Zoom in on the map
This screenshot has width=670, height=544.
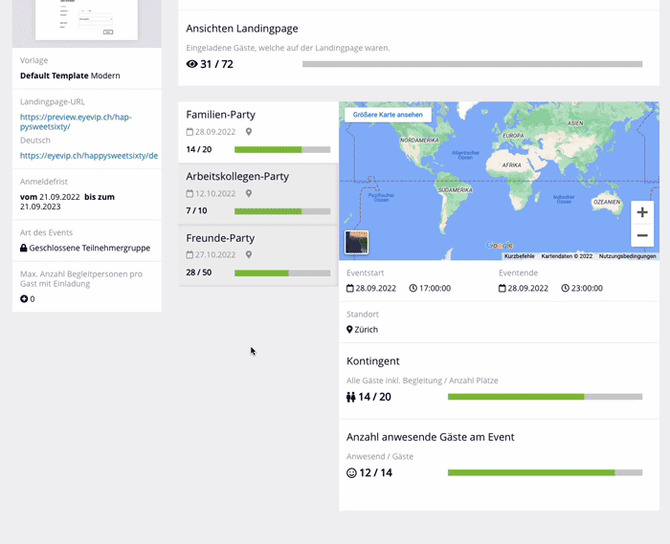tap(642, 212)
